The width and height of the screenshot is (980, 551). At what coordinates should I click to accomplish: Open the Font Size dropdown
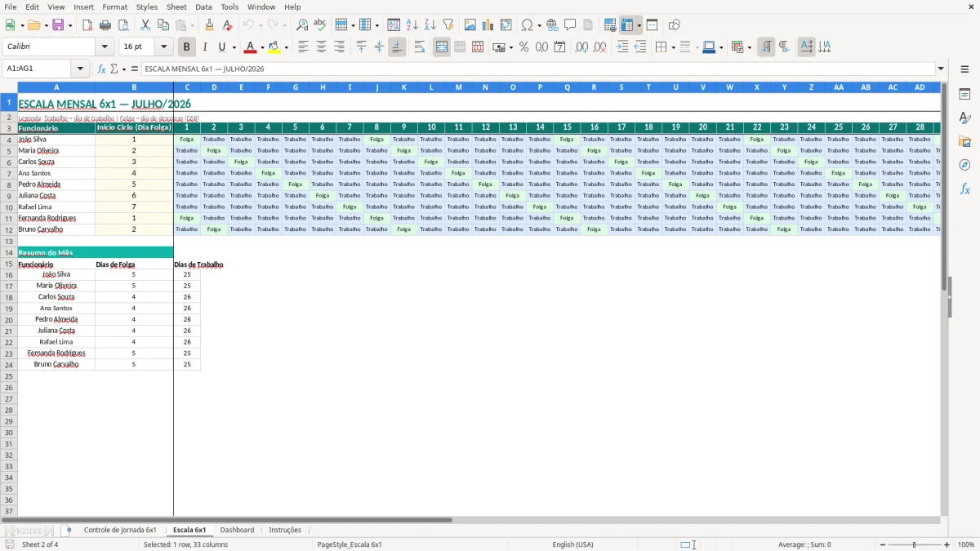[163, 47]
